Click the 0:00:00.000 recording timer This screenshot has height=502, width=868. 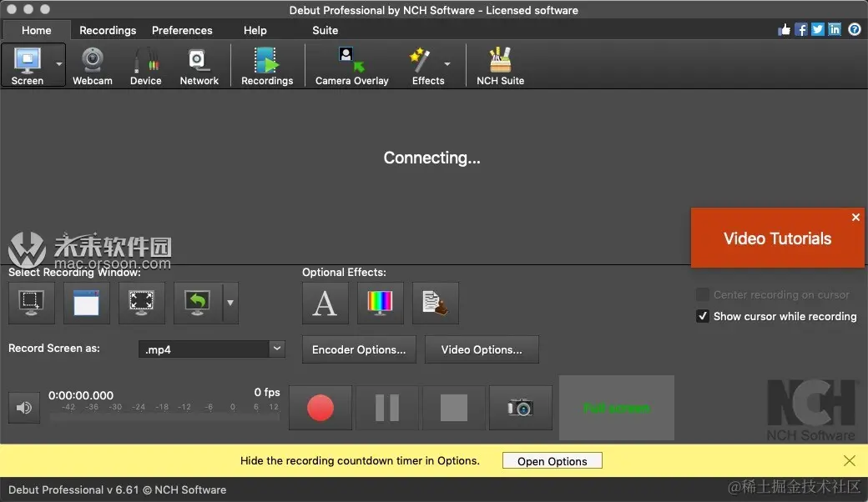click(81, 395)
